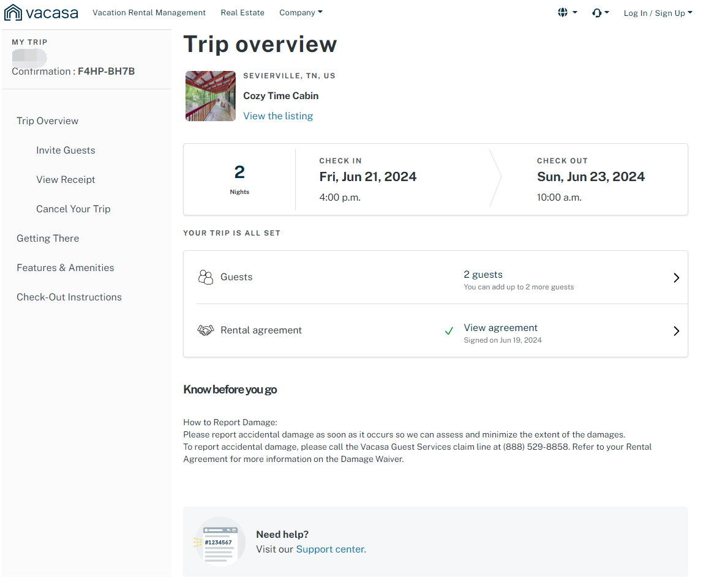The image size is (706, 588).
Task: Go to Real Estate in top navigation
Action: point(242,12)
